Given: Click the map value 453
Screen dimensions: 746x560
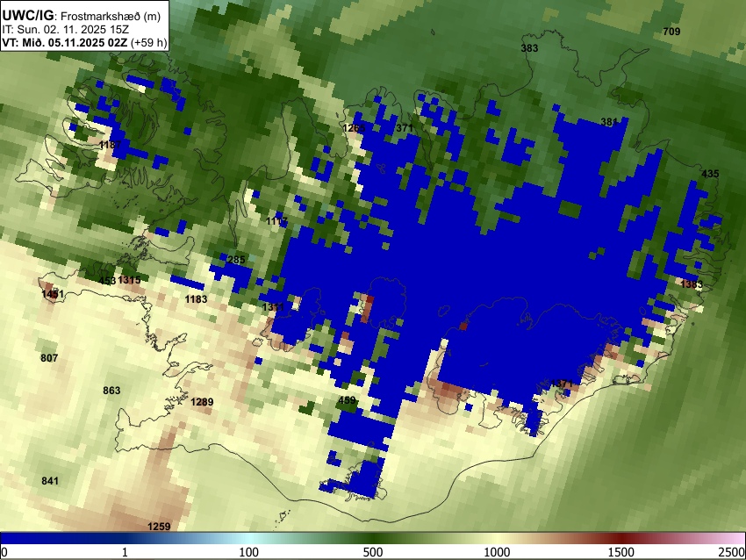Looking at the screenshot, I should coord(107,280).
